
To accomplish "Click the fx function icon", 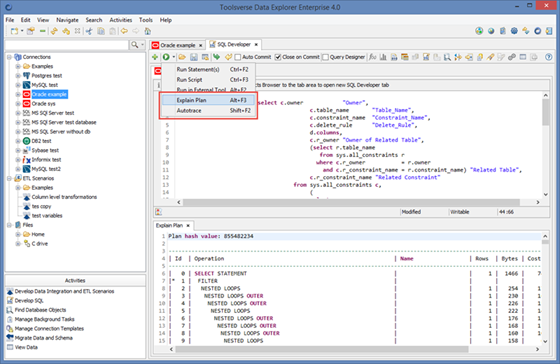I will click(x=372, y=57).
